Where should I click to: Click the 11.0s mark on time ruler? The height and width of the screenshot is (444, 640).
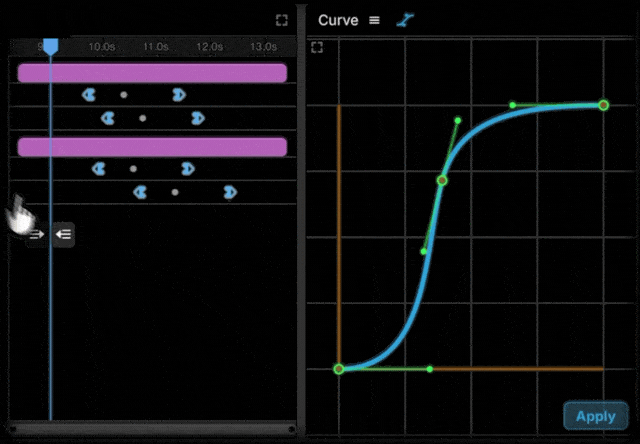pos(156,47)
